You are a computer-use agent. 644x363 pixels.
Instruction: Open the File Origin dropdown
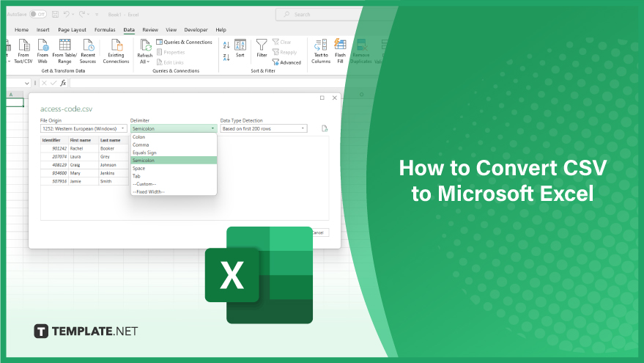point(84,128)
